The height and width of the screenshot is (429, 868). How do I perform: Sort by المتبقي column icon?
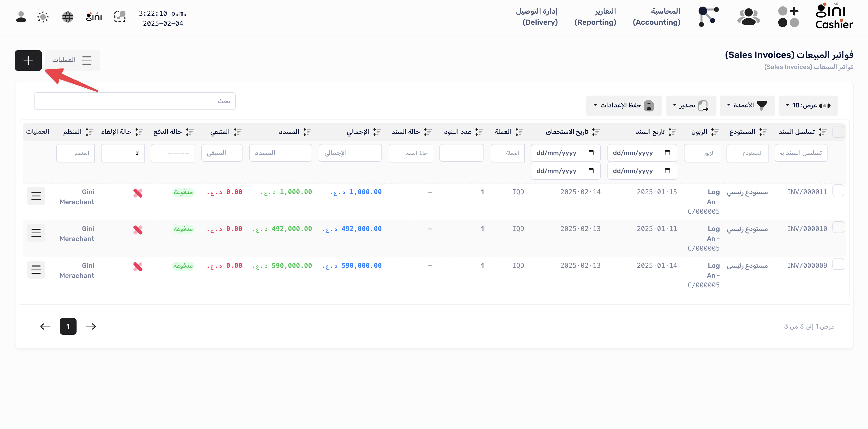[238, 132]
